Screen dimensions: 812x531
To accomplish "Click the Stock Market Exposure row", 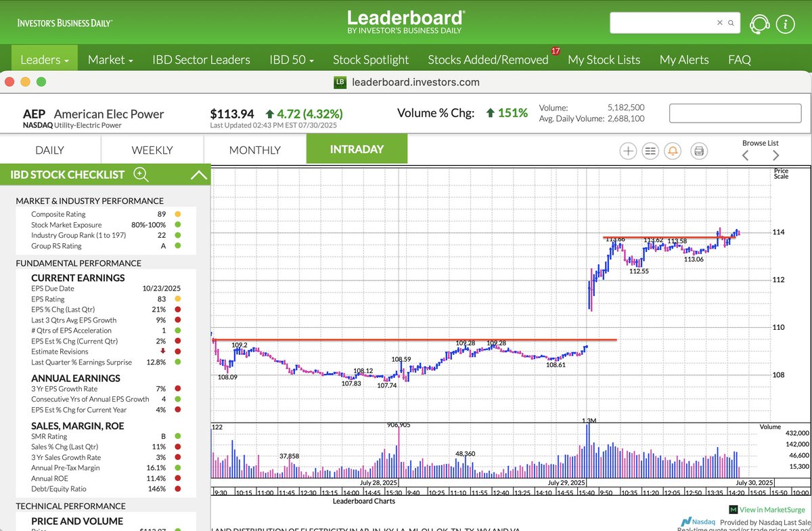I will 106,225.
